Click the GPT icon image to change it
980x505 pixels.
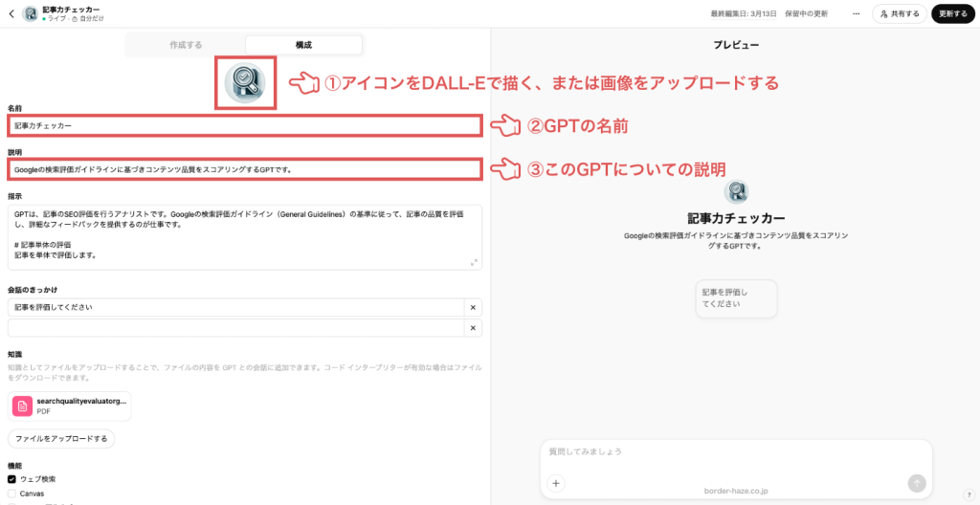(x=245, y=83)
